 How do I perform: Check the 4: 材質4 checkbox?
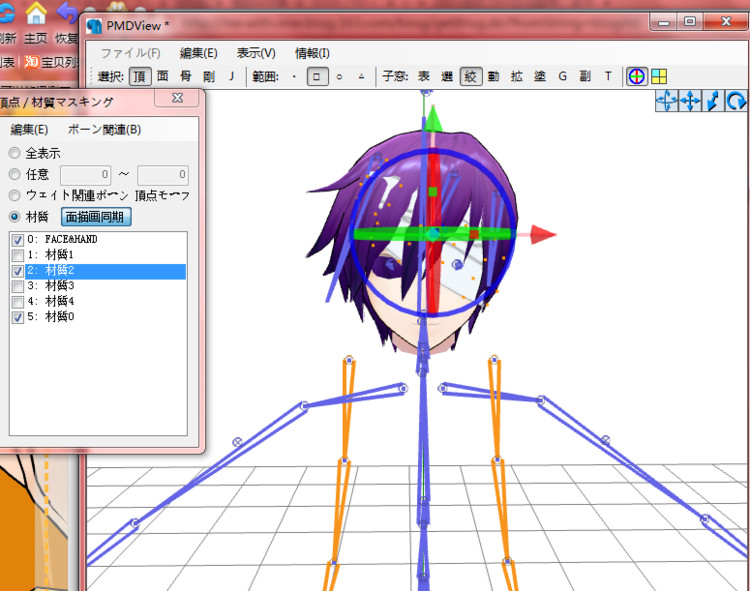tap(18, 302)
